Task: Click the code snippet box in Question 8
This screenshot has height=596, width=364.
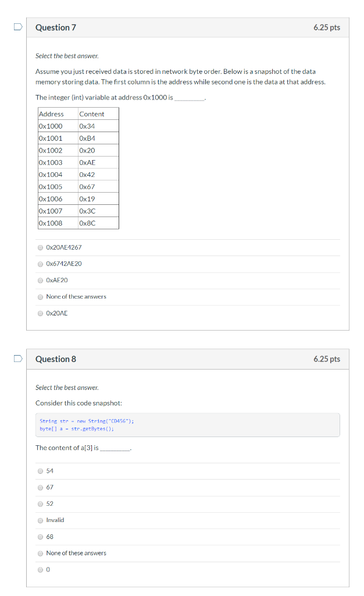Action: coord(187,424)
